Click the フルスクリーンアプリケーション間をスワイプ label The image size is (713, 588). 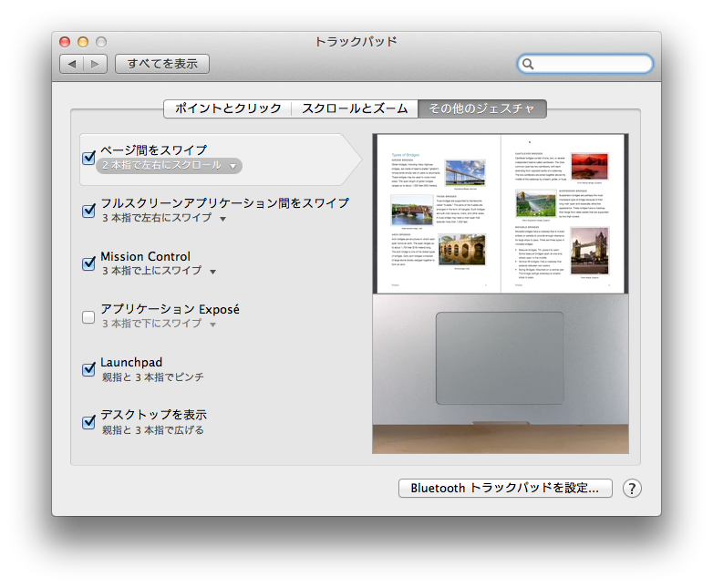(x=225, y=202)
